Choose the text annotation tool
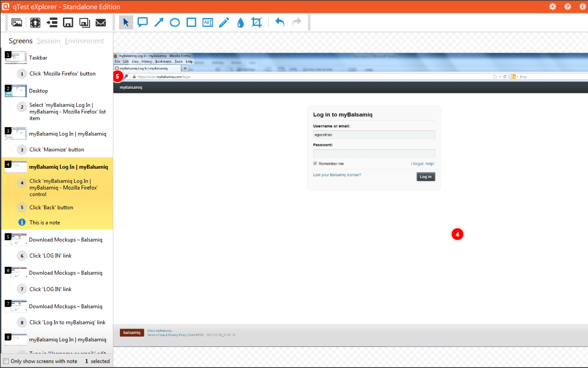The image size is (588, 368). (x=207, y=22)
